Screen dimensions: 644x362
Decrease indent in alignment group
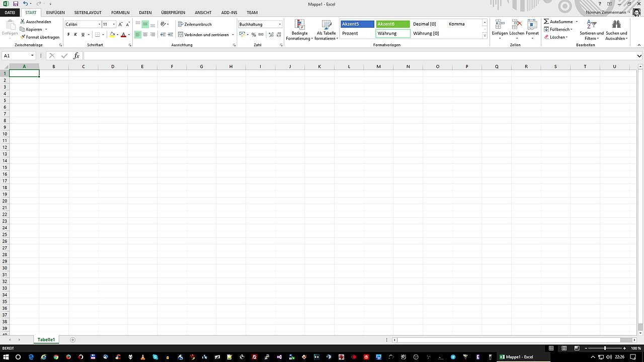tap(163, 35)
